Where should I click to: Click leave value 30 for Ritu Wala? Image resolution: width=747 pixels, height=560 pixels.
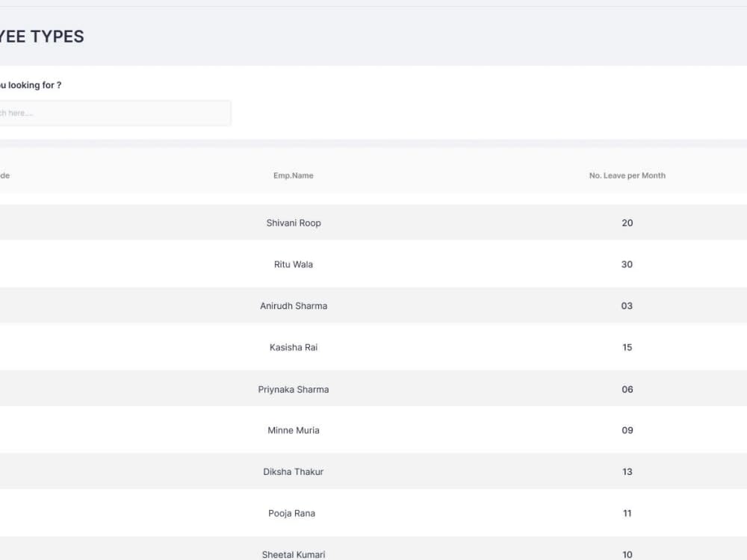point(627,264)
